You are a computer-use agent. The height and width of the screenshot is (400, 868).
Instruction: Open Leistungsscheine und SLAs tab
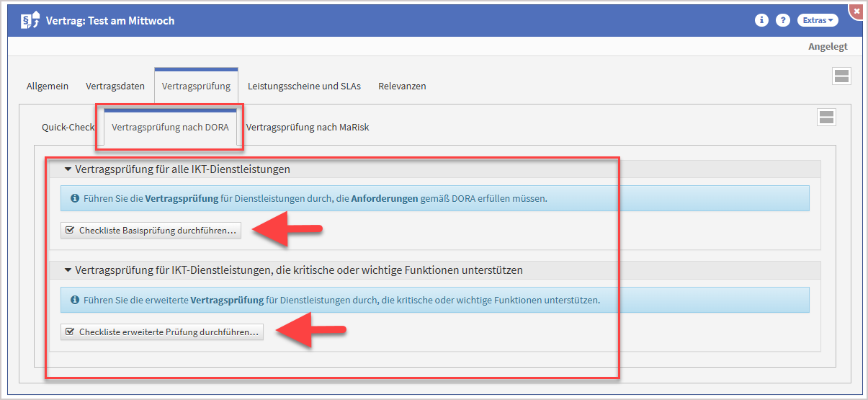[x=304, y=86]
